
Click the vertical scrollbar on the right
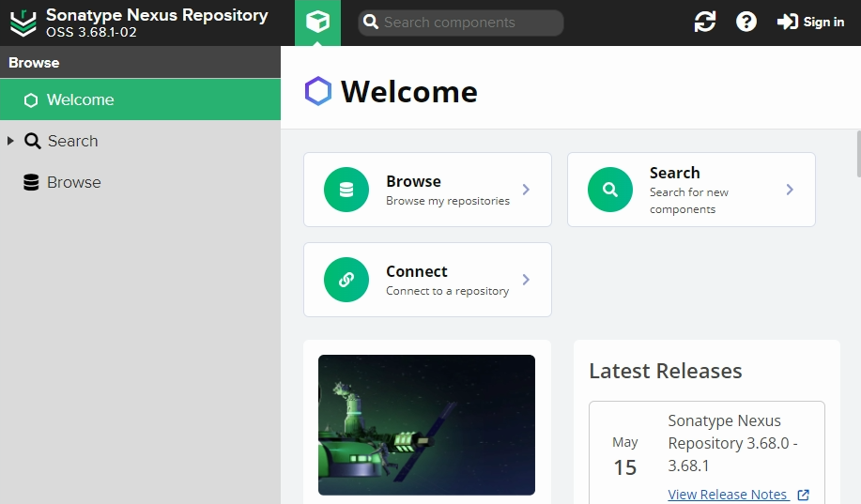pos(858,154)
